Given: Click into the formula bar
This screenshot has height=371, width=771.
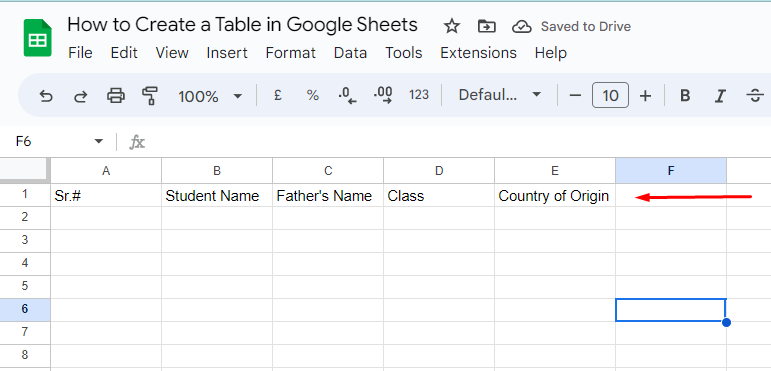Looking at the screenshot, I should pyautogui.click(x=457, y=143).
